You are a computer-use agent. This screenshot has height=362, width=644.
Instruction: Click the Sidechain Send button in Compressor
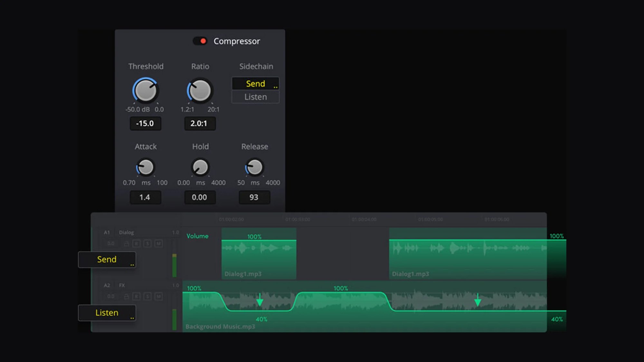tap(255, 84)
